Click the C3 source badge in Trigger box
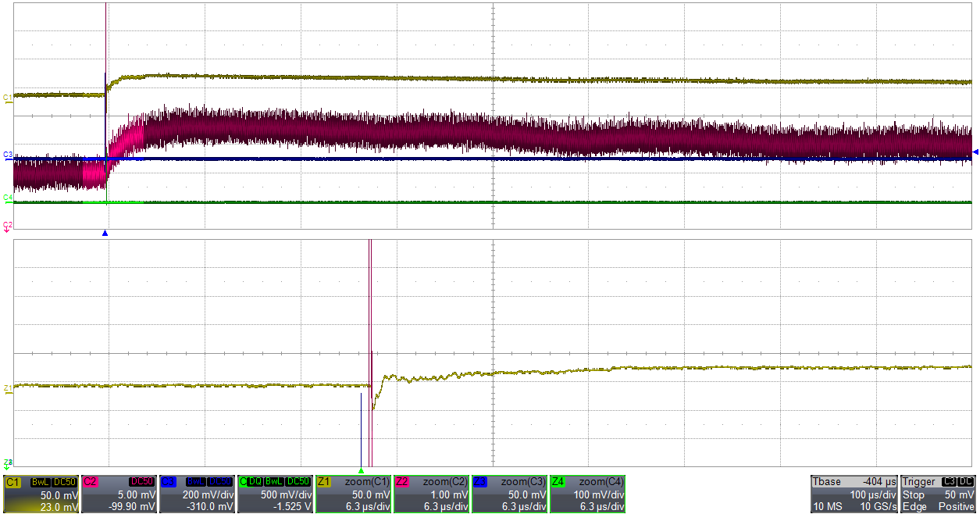This screenshot has width=980, height=514. [x=950, y=482]
